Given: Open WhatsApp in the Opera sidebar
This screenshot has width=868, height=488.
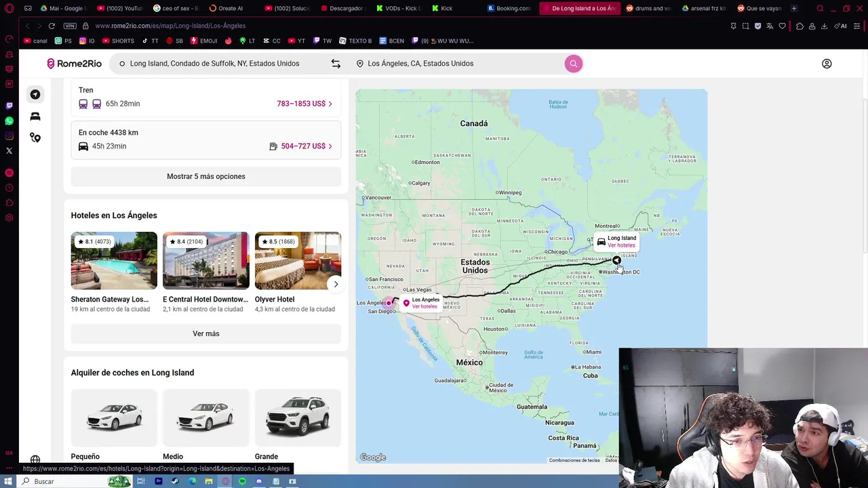Looking at the screenshot, I should (9, 121).
